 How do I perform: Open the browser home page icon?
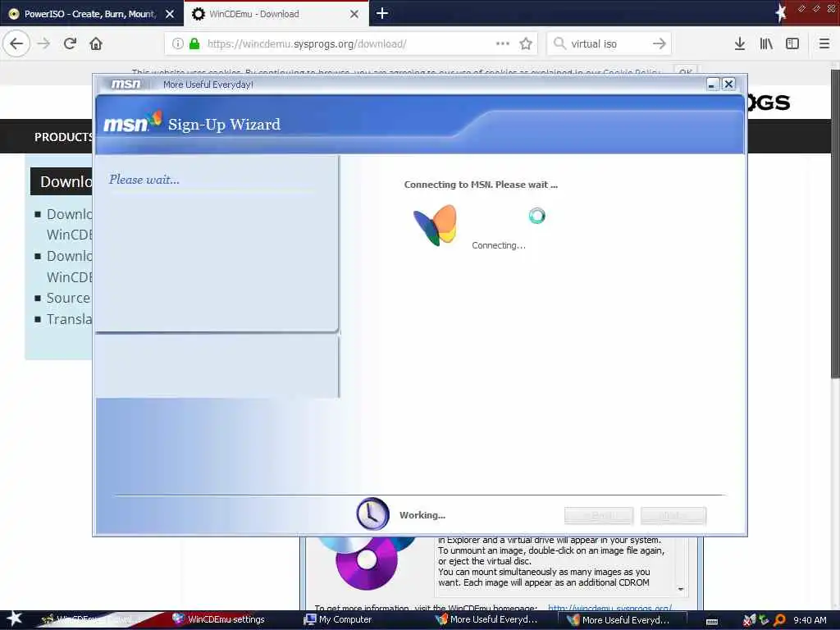tap(96, 43)
